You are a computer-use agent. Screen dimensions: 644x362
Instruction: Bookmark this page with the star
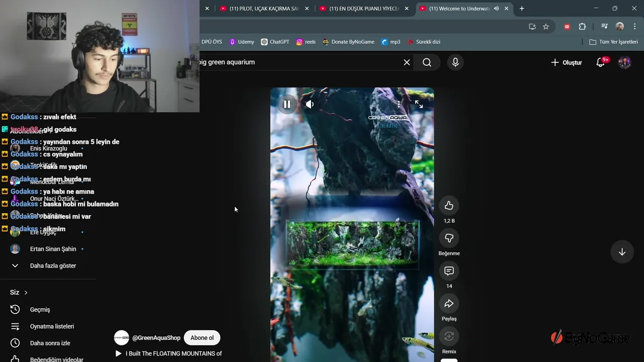[x=546, y=27]
